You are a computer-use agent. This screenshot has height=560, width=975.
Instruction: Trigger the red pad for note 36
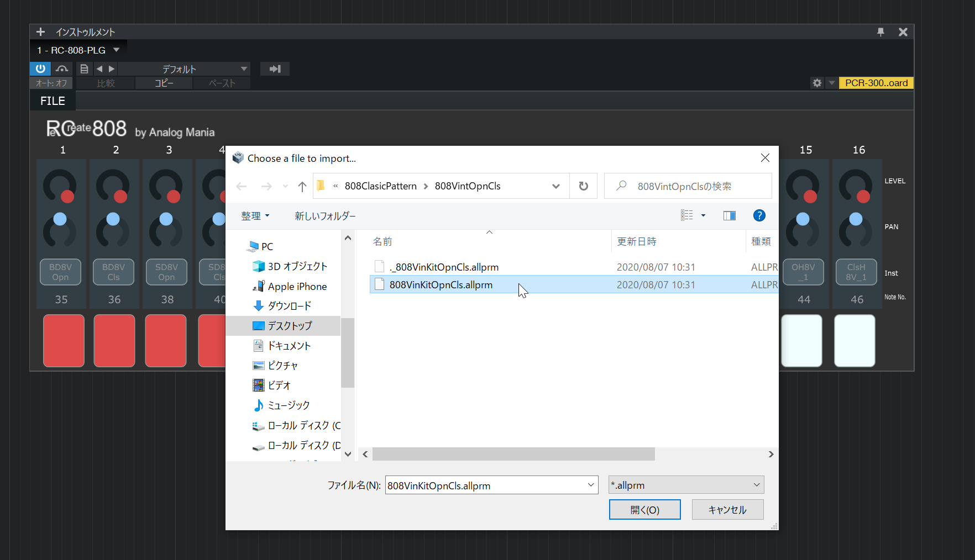coord(114,340)
